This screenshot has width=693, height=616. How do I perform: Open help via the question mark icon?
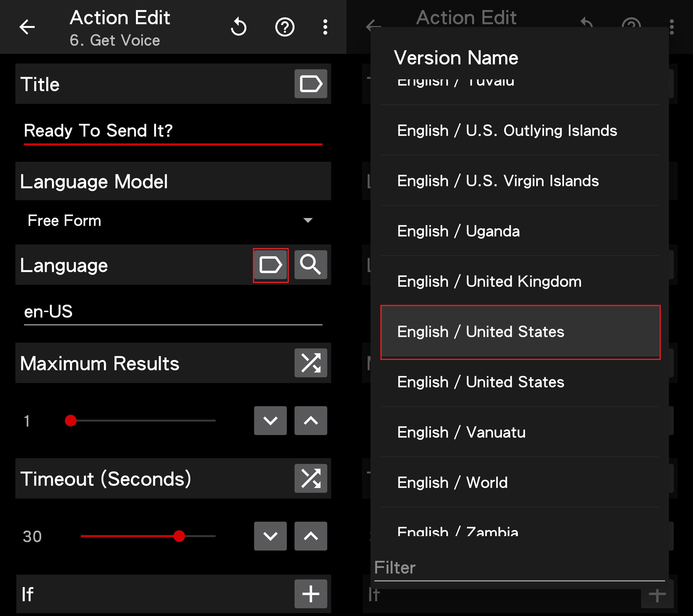[284, 27]
